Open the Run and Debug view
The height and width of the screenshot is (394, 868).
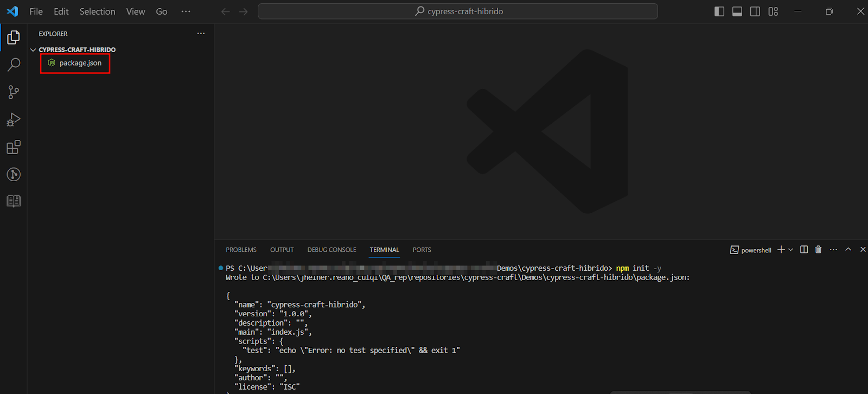pos(14,119)
